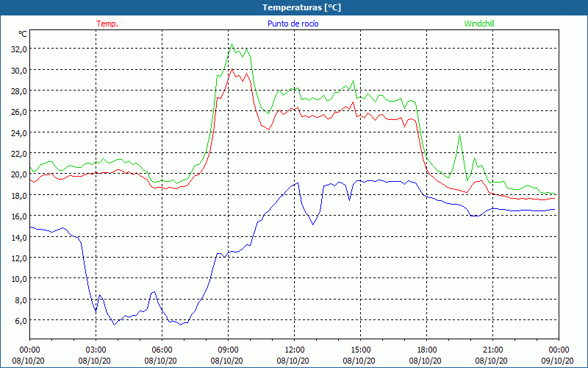Click the 24,0 y-axis value
The image size is (588, 368).
click(x=19, y=133)
